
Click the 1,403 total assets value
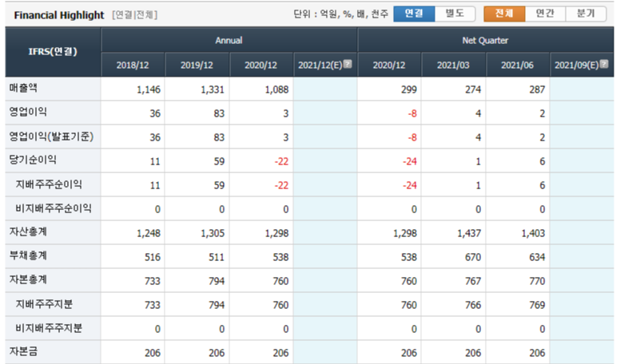pos(534,233)
